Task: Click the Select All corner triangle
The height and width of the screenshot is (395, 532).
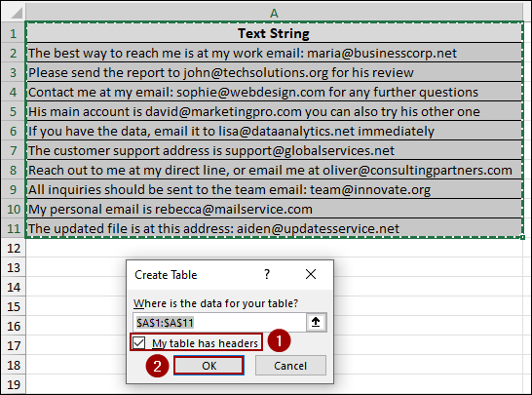Action: click(x=16, y=13)
